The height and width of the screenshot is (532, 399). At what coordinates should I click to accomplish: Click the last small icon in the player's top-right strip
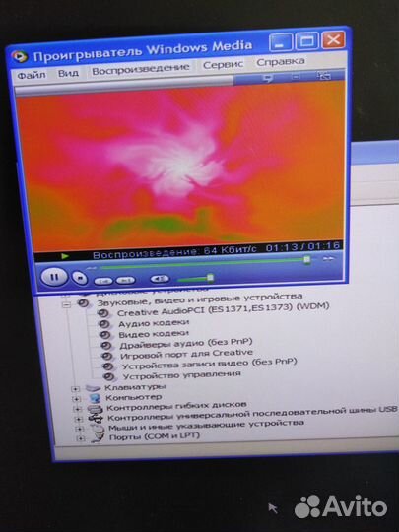point(323,76)
